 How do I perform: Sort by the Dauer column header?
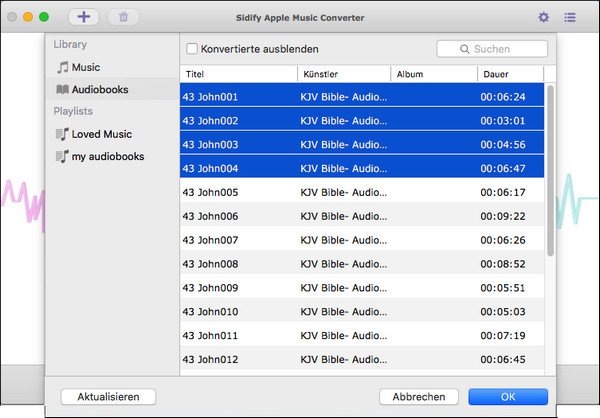[x=511, y=74]
